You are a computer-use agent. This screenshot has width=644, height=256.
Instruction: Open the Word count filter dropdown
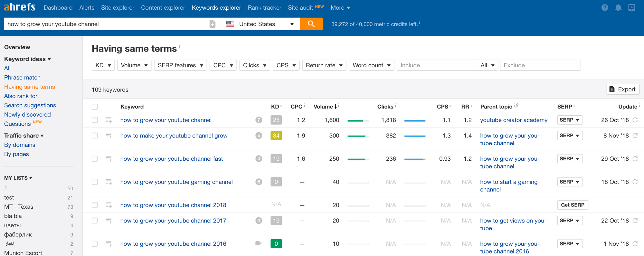[x=371, y=65]
